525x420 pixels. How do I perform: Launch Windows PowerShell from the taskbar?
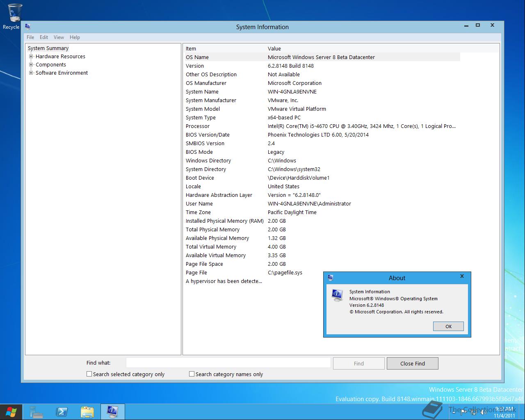62,412
